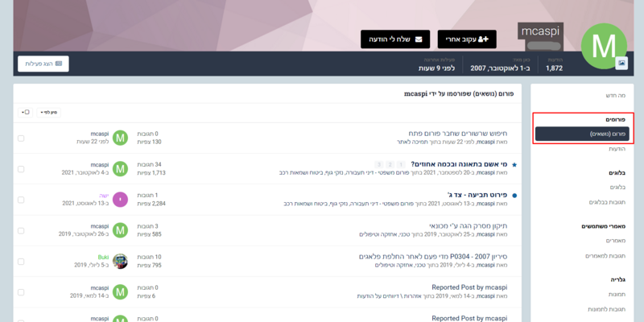Screen dimensions: 644x322
Task: Go to page 2 of 'מי אשם בתאונה'
Action: [390, 165]
